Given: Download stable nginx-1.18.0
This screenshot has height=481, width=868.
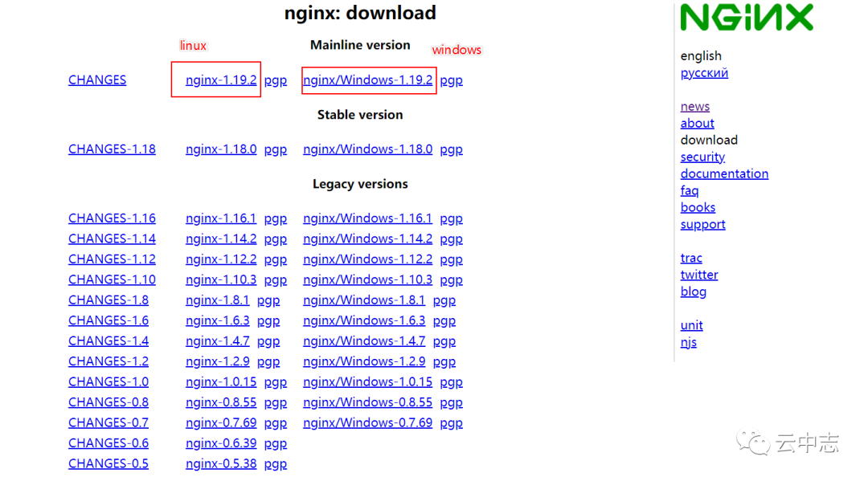Looking at the screenshot, I should click(221, 149).
